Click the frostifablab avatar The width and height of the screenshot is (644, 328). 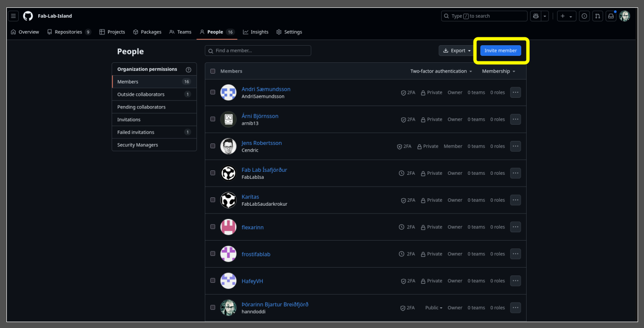pos(228,254)
